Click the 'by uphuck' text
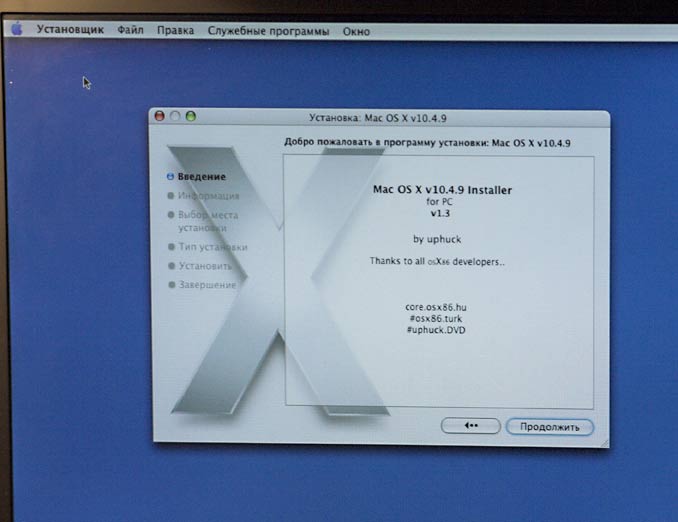The height and width of the screenshot is (522, 678). tap(437, 239)
